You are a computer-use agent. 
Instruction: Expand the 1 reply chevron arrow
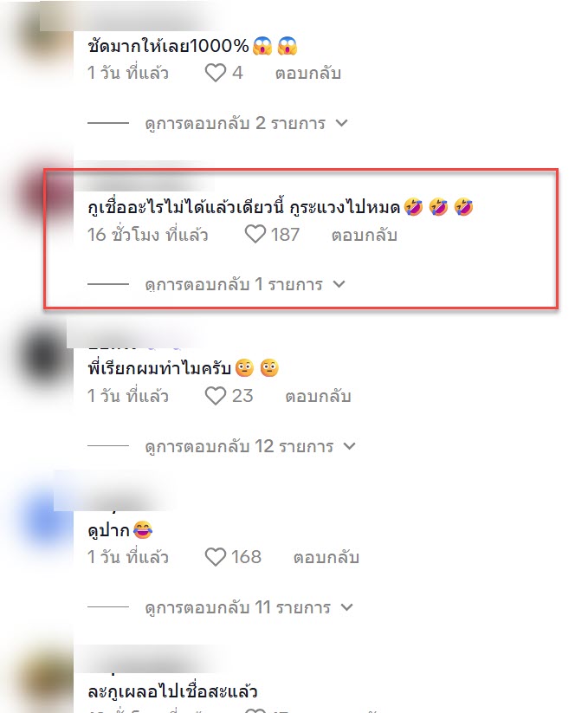tap(339, 284)
